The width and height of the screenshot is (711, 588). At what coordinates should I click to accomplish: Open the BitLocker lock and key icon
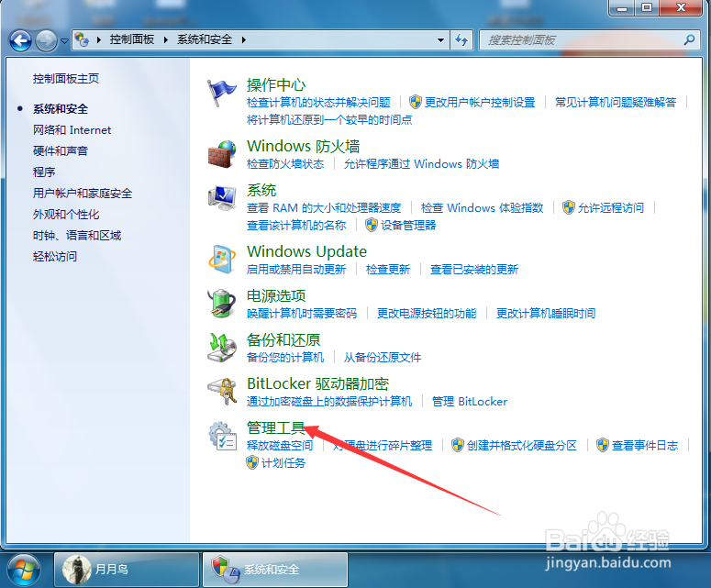tap(222, 392)
